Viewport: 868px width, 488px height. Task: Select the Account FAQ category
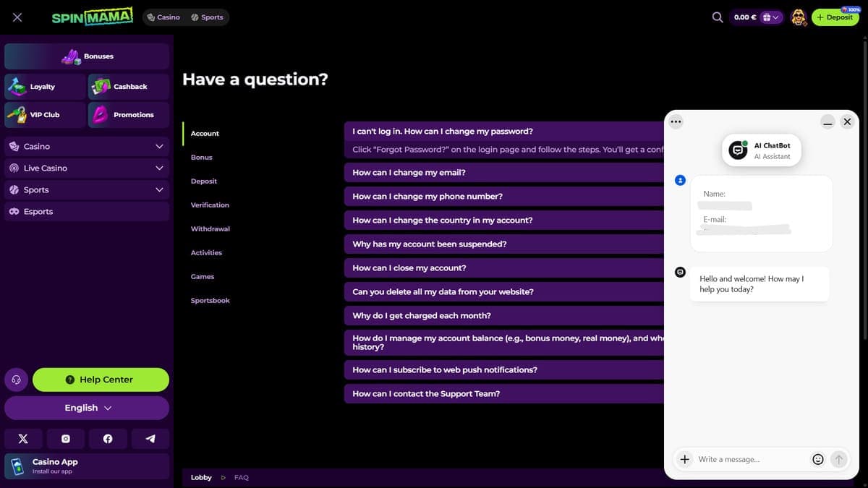pyautogui.click(x=205, y=133)
